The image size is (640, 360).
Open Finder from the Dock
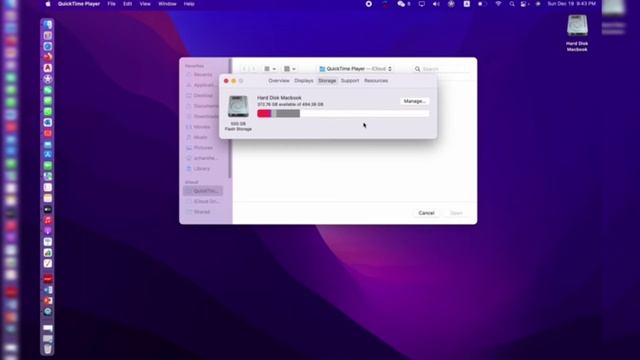[x=48, y=25]
